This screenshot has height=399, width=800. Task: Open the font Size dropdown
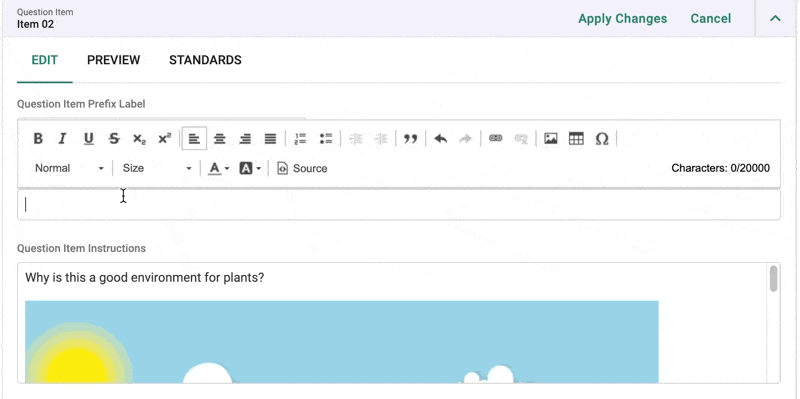pyautogui.click(x=157, y=168)
